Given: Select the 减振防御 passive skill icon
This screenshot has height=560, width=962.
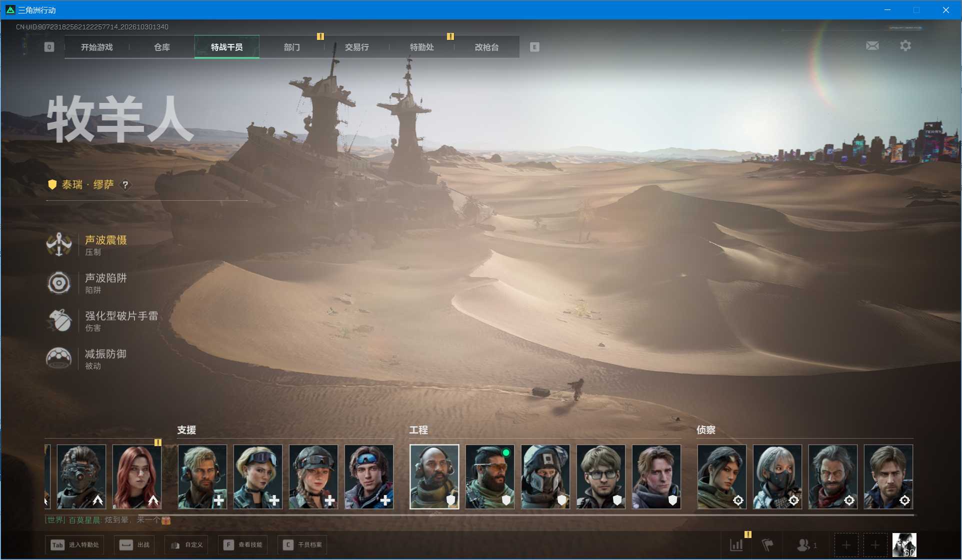Looking at the screenshot, I should (x=59, y=359).
